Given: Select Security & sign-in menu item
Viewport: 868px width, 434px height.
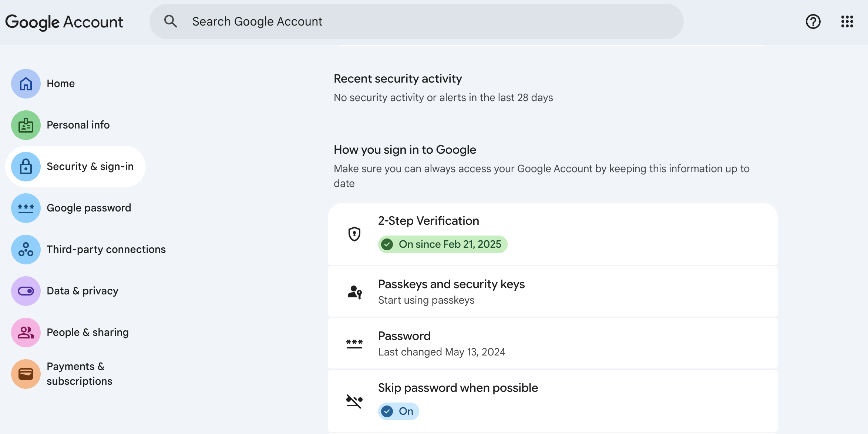Looking at the screenshot, I should click(90, 167).
